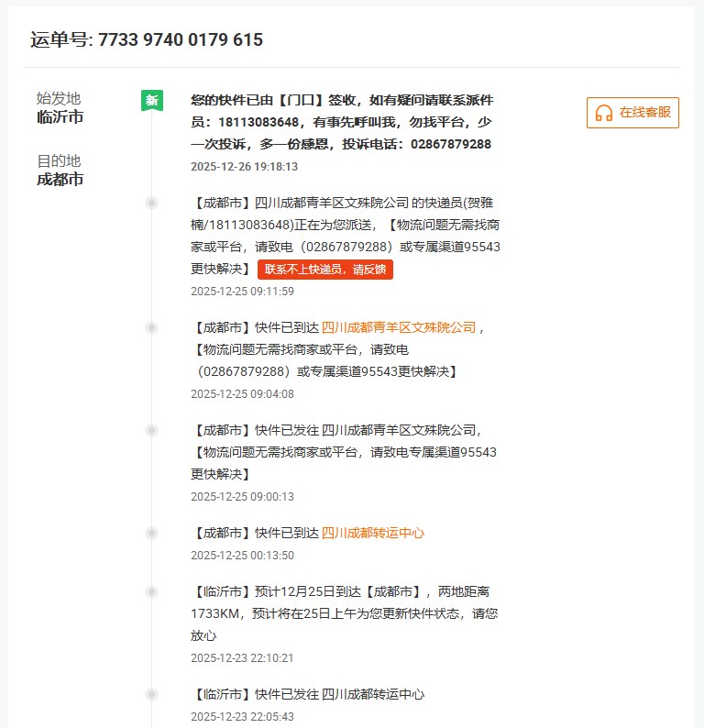
Task: Click the destination city 成都市
Action: (x=60, y=179)
